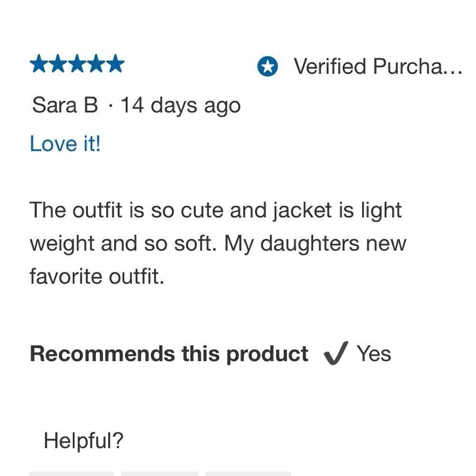Open the Love it! review title

(x=65, y=144)
